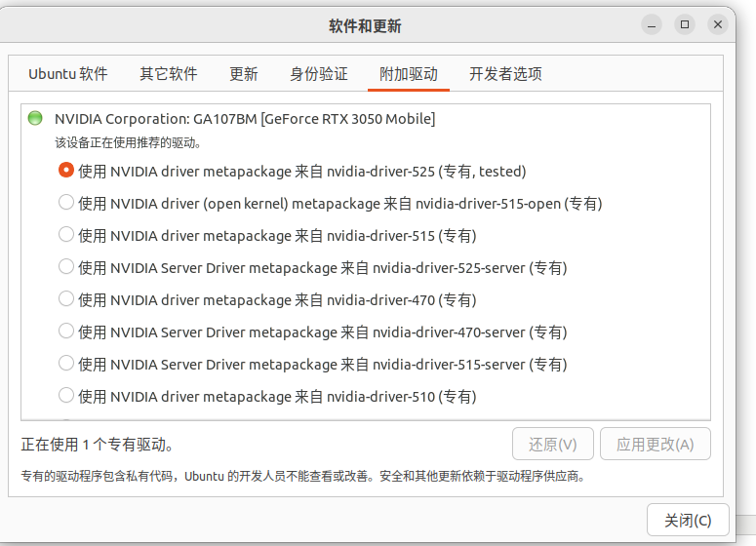Close the window with the X icon
The width and height of the screenshot is (756, 546).
click(x=717, y=24)
